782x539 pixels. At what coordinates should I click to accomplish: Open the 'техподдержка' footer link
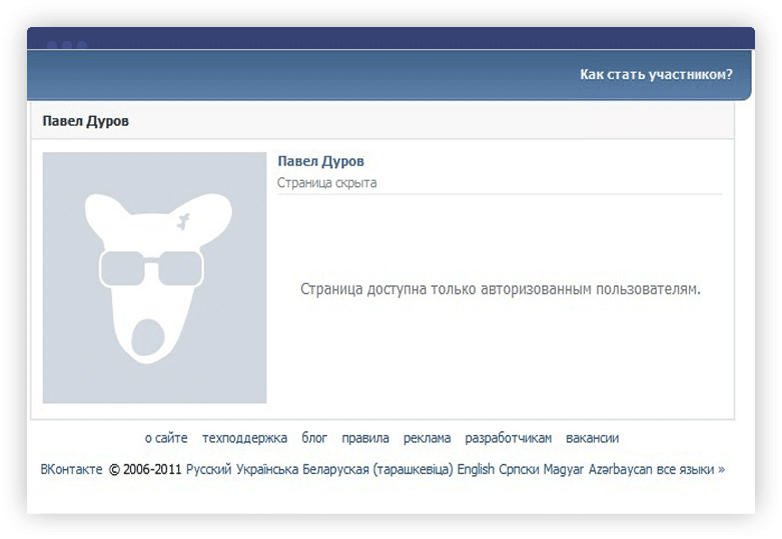pos(244,438)
